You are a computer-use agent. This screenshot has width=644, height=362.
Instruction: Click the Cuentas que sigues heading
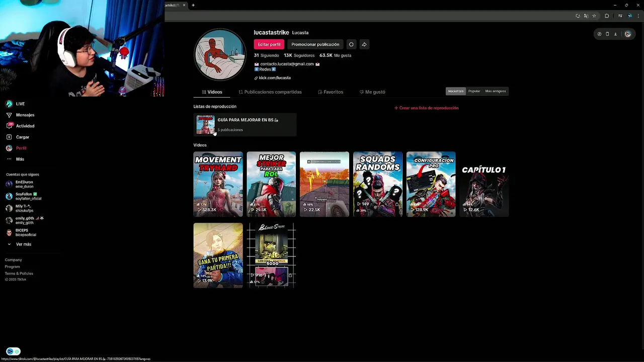[x=22, y=174]
